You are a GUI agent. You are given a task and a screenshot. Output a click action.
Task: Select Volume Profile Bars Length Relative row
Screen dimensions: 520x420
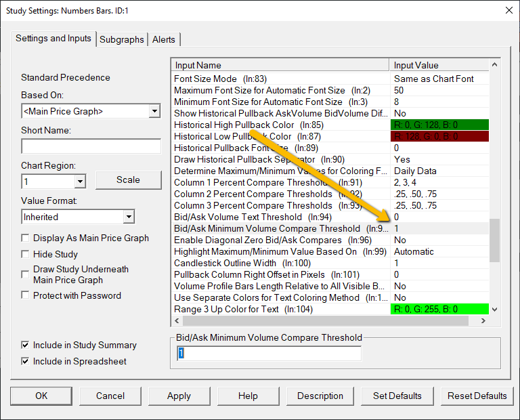[330, 287]
